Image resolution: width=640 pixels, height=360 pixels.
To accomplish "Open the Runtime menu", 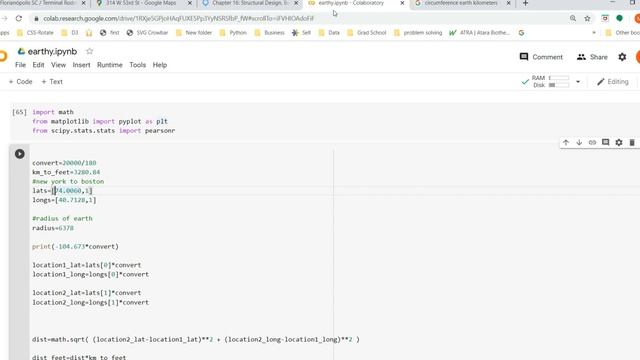I will 110,65.
